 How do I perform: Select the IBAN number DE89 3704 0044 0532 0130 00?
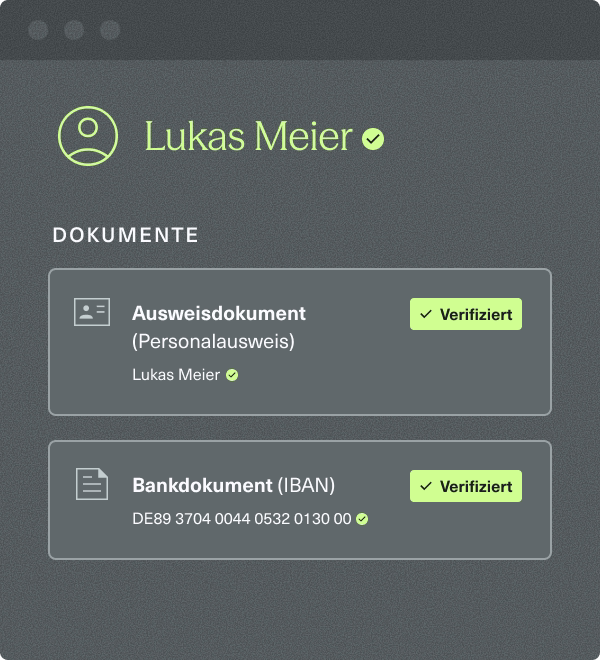242,519
